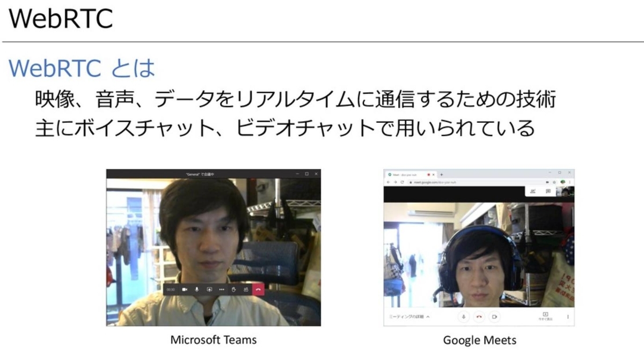Click the self-view thumbnail in Meet
644x356 pixels.
[x=565, y=191]
